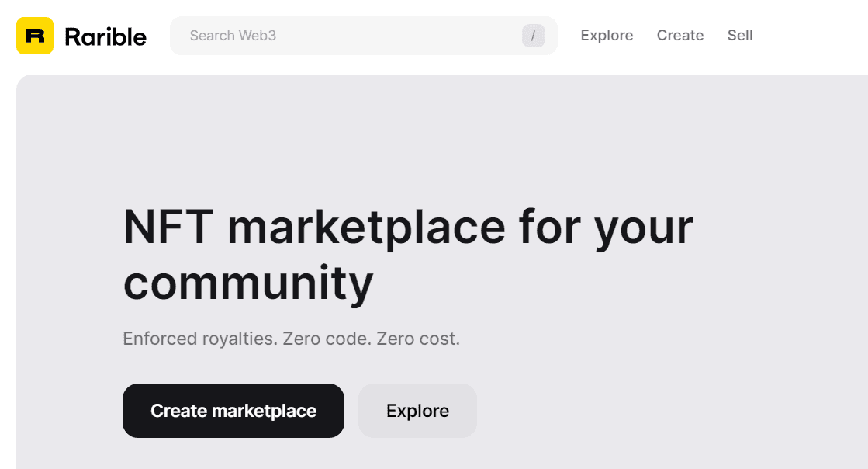
Task: Click the word "community" in the headline
Action: tap(248, 283)
